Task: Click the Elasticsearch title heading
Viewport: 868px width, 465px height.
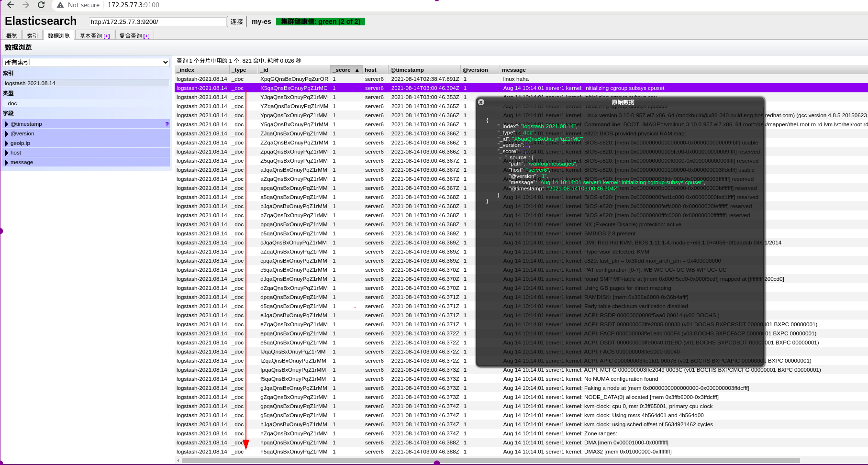Action: (41, 21)
